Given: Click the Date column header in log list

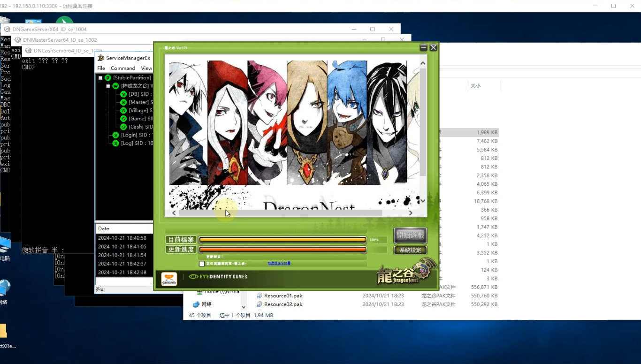Looking at the screenshot, I should 124,228.
